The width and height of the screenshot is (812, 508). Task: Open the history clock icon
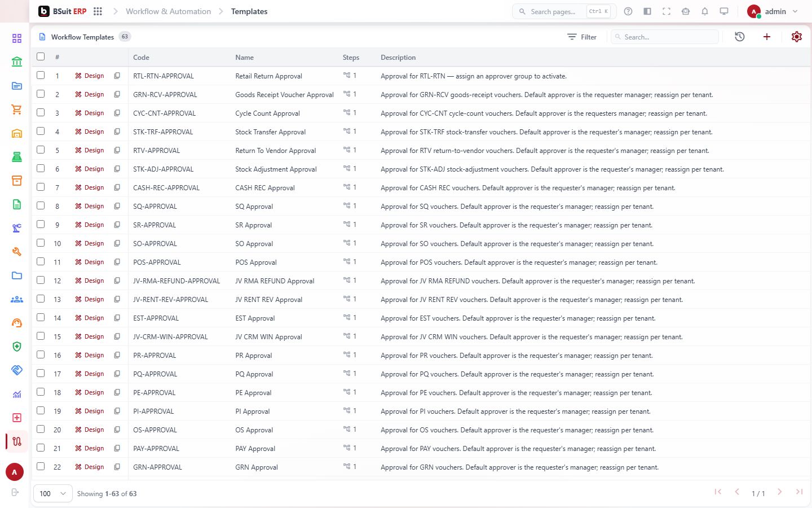[740, 37]
